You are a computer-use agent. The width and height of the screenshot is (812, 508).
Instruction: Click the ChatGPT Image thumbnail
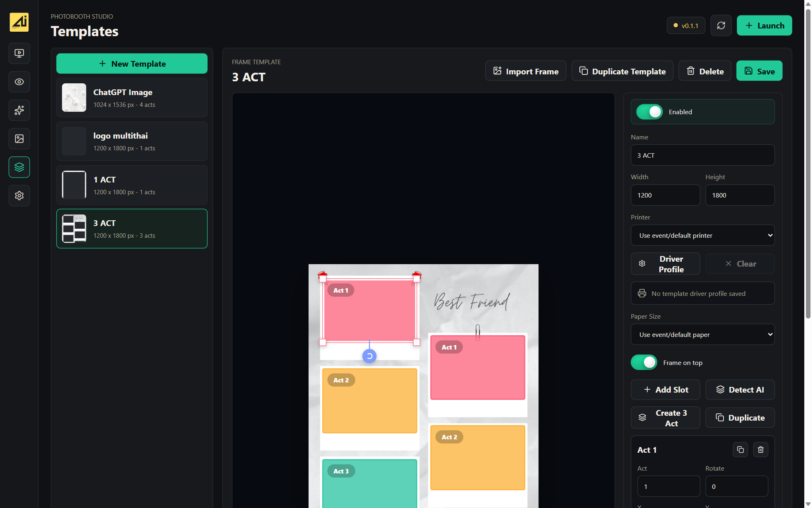click(x=74, y=98)
